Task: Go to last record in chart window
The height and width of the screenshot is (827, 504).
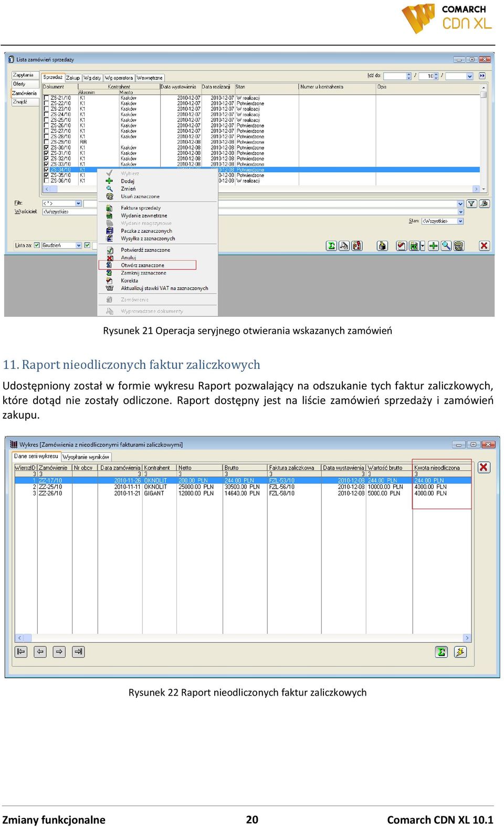Action: coord(78,652)
